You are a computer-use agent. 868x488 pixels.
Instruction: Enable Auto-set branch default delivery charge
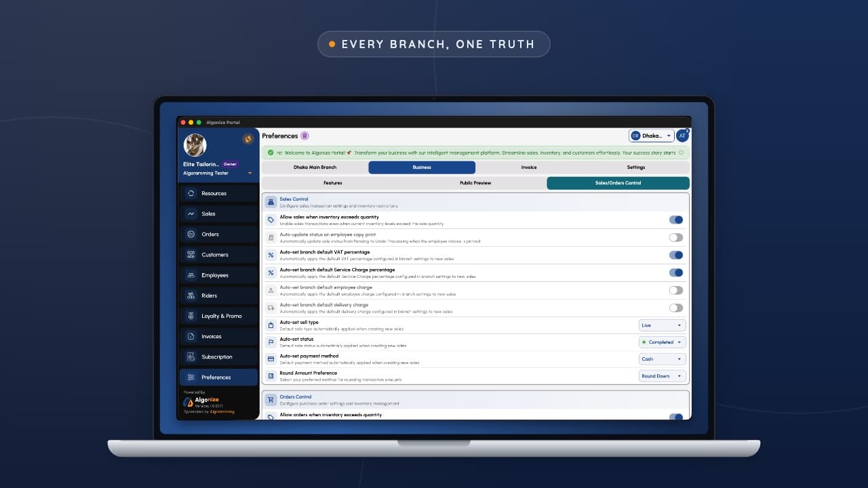676,308
